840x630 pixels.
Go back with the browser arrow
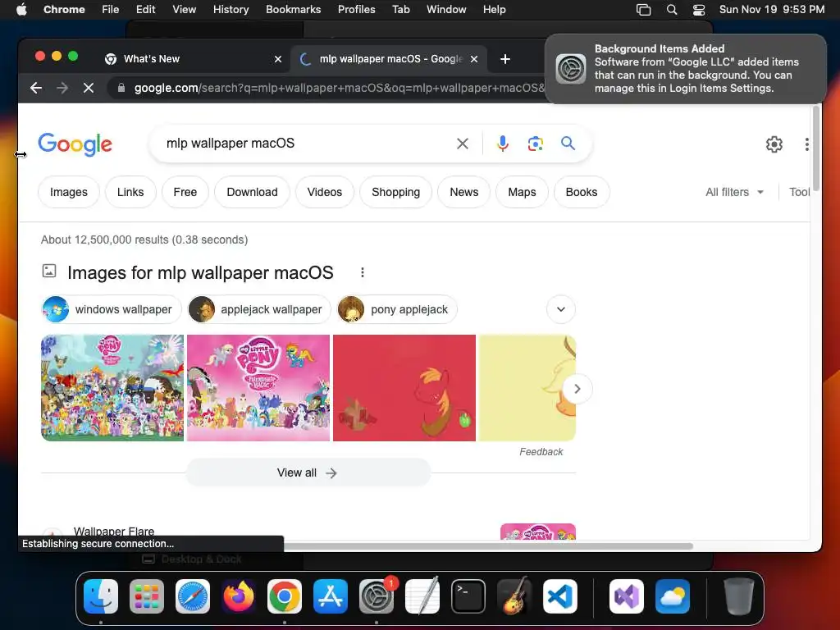pyautogui.click(x=36, y=88)
